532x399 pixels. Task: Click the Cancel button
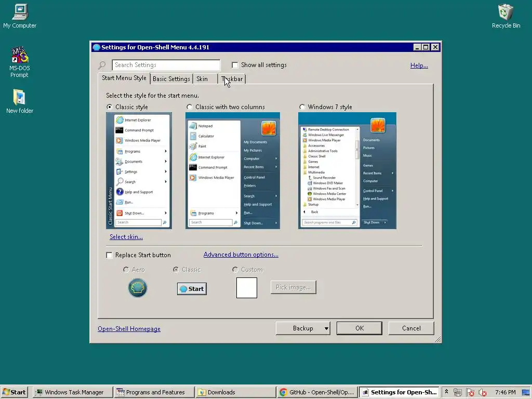[x=411, y=328]
